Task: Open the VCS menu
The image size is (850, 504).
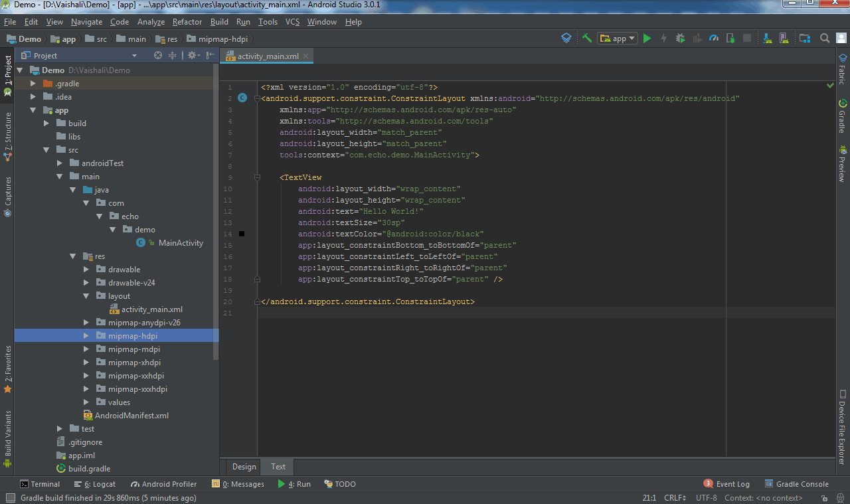Action: [292, 22]
